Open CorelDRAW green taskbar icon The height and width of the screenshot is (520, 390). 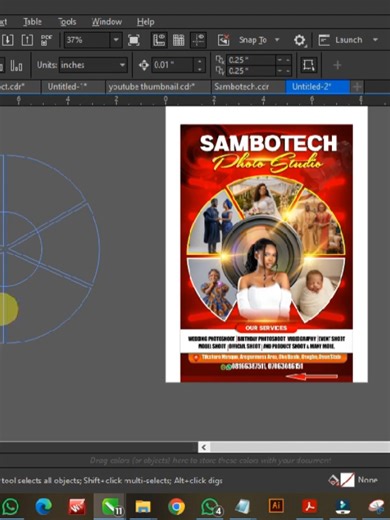[111, 507]
